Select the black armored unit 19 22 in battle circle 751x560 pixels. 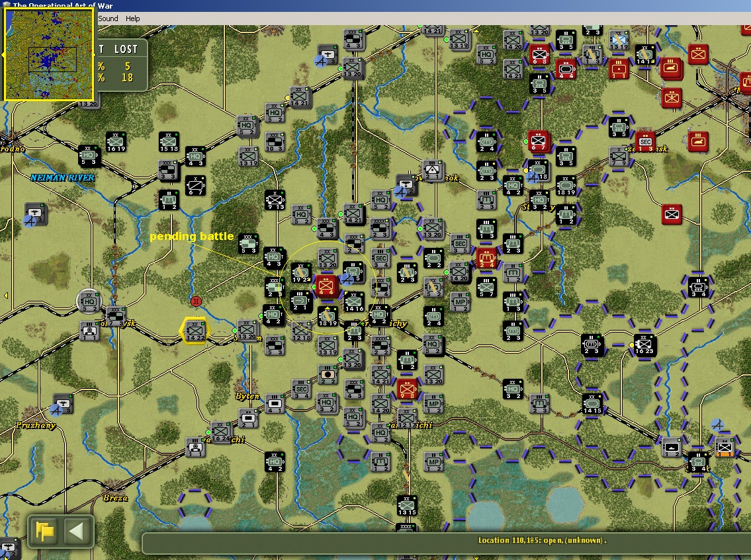click(x=301, y=272)
